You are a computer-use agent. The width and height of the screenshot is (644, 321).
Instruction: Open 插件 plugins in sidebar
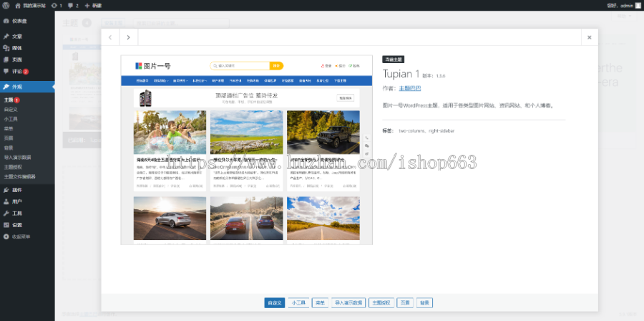[x=27, y=190]
